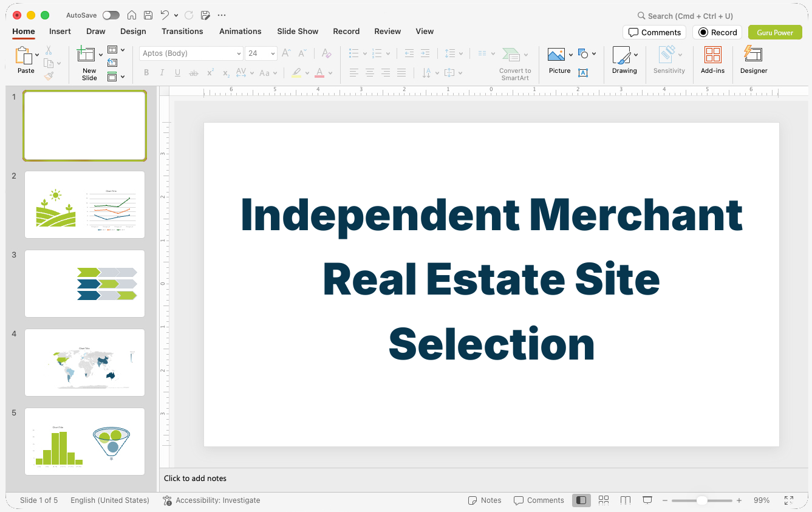The width and height of the screenshot is (812, 512).
Task: Toggle Underline formatting
Action: pyautogui.click(x=177, y=73)
